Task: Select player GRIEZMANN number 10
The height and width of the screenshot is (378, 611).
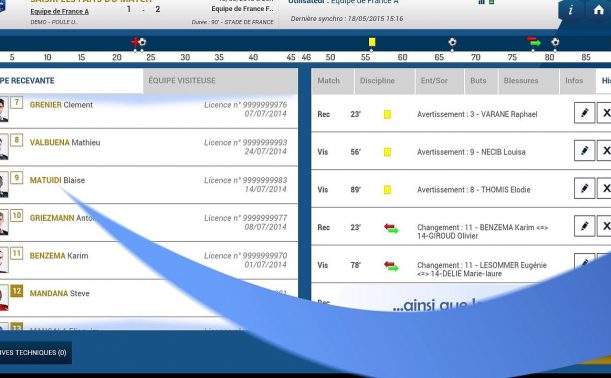Action: [148, 222]
